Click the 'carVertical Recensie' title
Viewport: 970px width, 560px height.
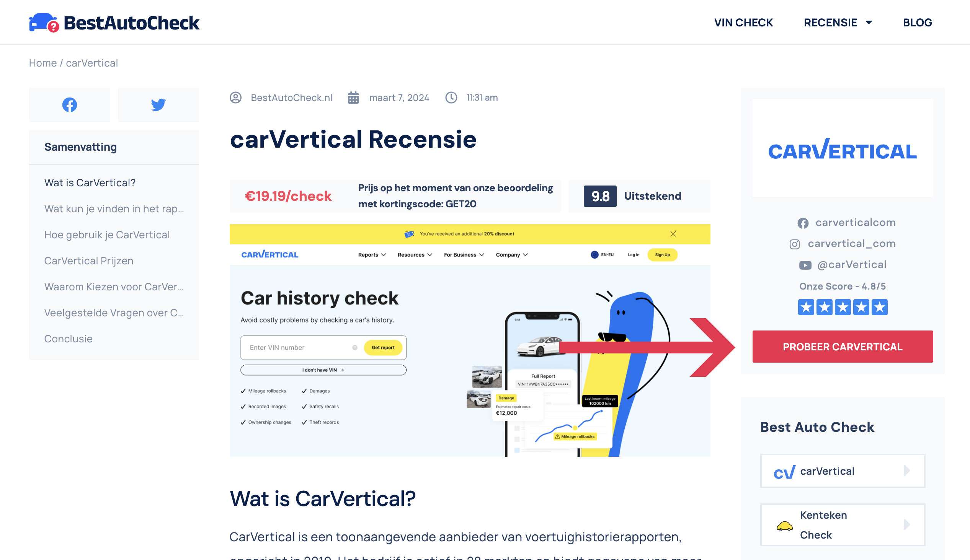(x=353, y=139)
